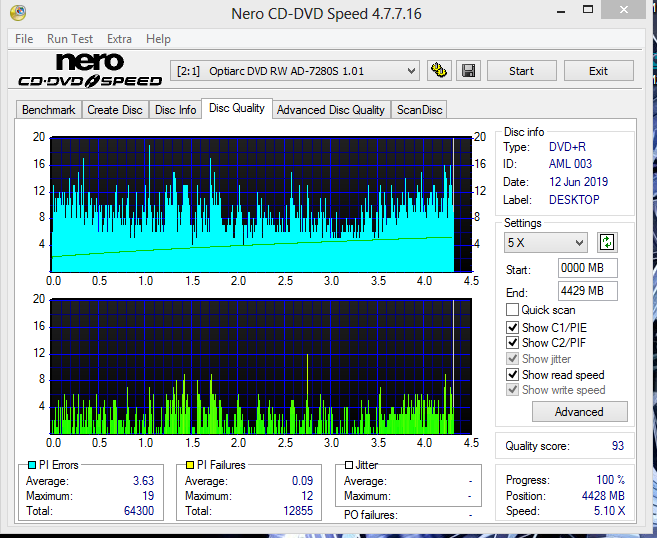Open the drive selection dropdown

tap(295, 71)
